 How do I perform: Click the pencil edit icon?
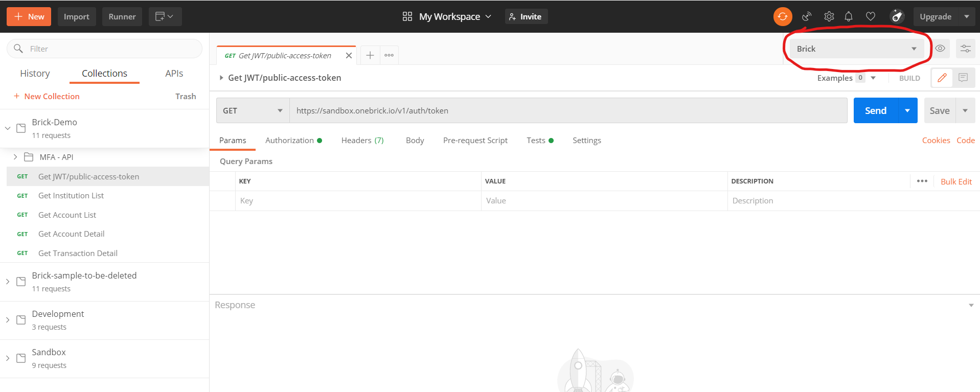942,78
